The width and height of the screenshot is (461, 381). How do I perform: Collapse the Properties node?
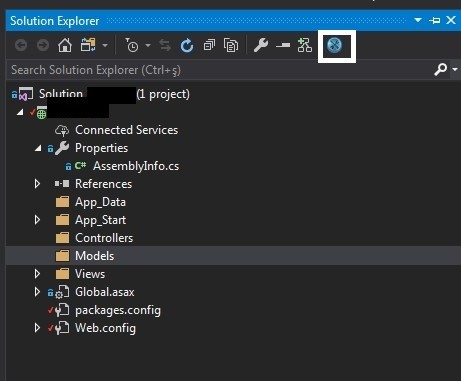[x=38, y=148]
